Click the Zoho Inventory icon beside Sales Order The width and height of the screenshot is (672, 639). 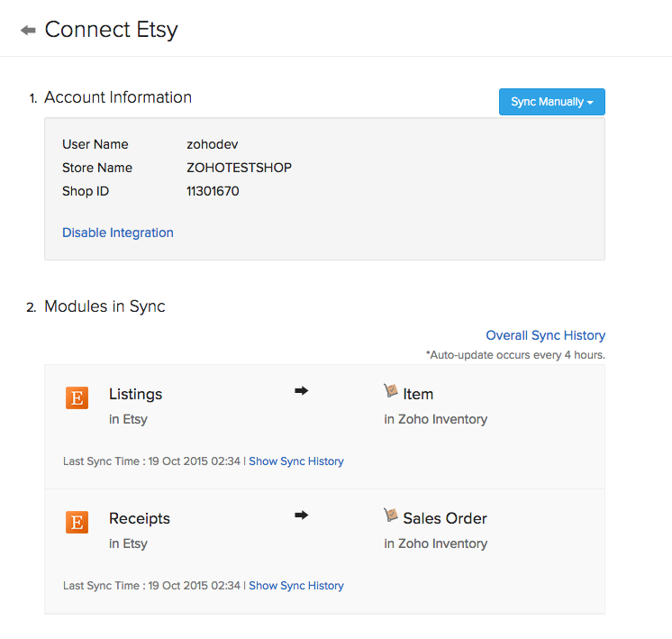coord(391,516)
